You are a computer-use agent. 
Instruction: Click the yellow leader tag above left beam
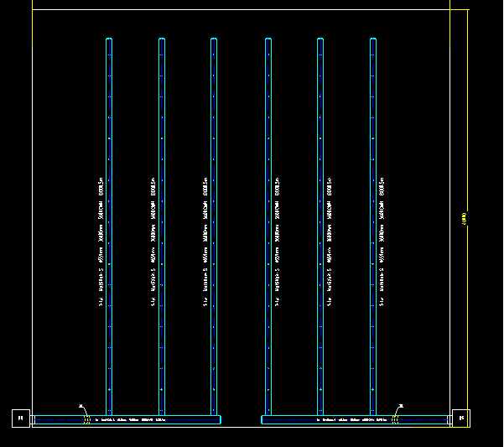(x=82, y=407)
